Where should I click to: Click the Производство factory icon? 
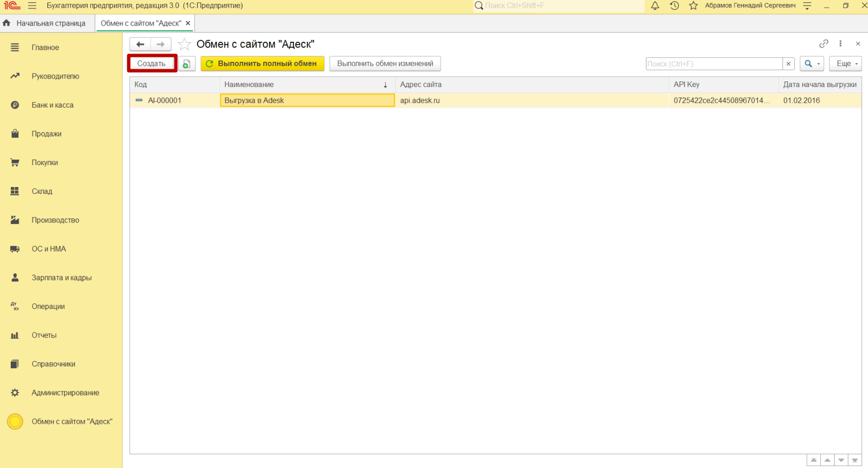(x=15, y=220)
